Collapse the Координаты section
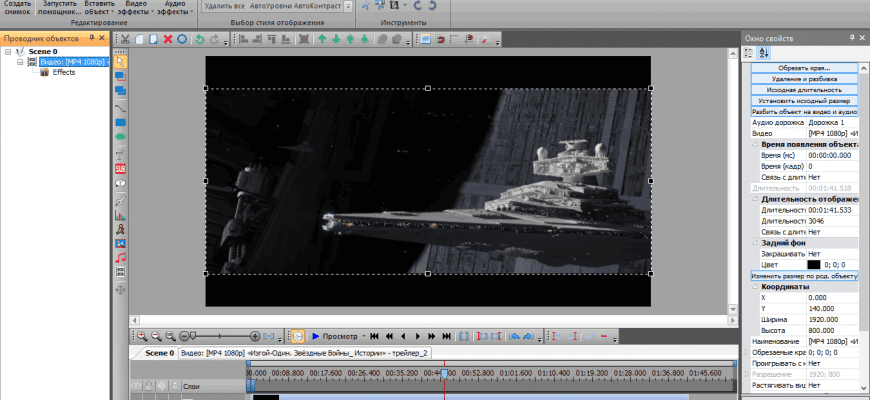Screen dimensions: 870x400 tap(756, 287)
